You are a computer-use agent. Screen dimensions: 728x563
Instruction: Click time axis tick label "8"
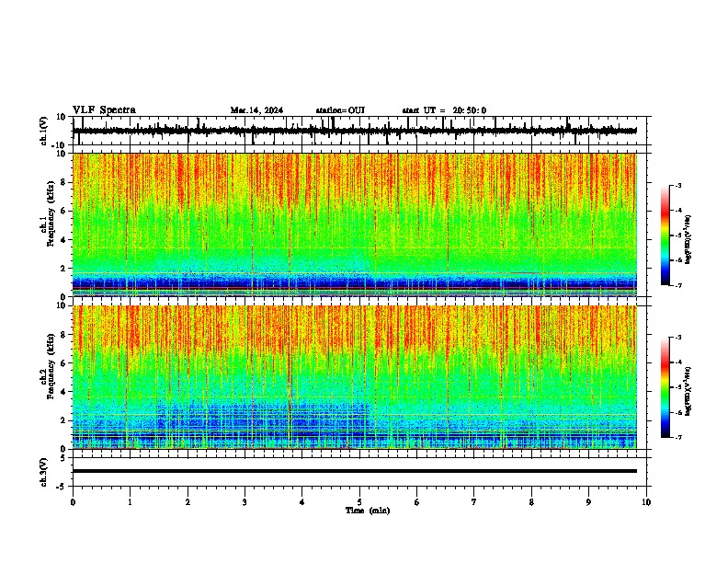(x=531, y=502)
